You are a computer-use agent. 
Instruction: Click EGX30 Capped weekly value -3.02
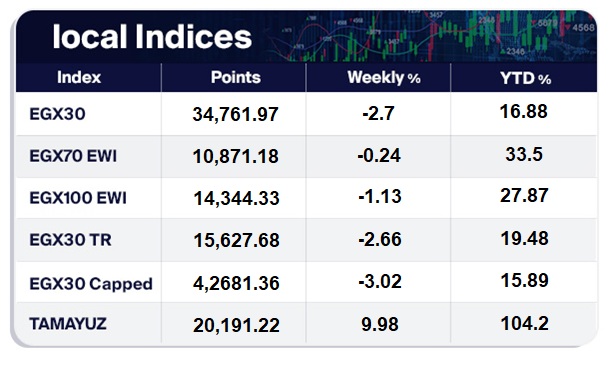tap(380, 281)
